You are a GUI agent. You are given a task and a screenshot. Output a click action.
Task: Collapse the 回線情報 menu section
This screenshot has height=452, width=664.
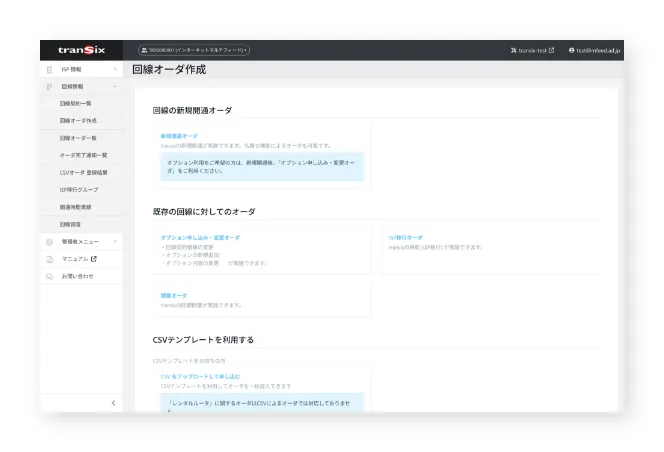[x=115, y=87]
